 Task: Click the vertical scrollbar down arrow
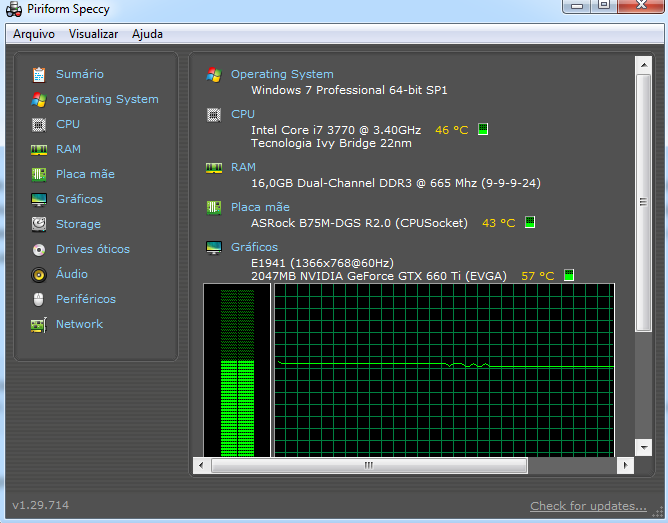click(x=644, y=448)
